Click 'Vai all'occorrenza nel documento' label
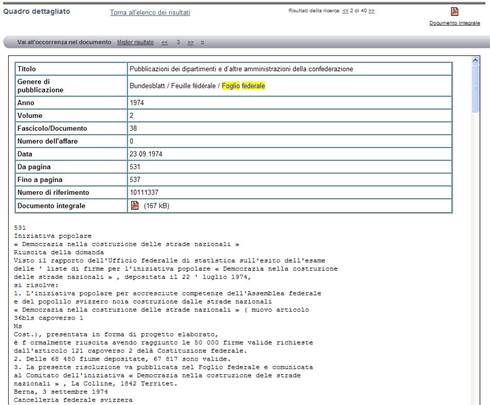The image size is (490, 405). [64, 42]
